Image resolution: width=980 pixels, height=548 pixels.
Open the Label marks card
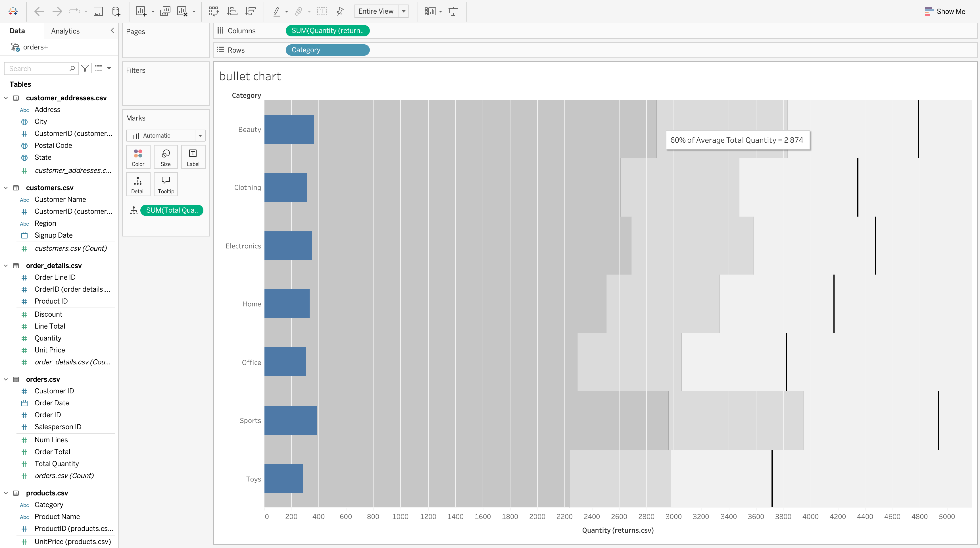click(x=193, y=157)
